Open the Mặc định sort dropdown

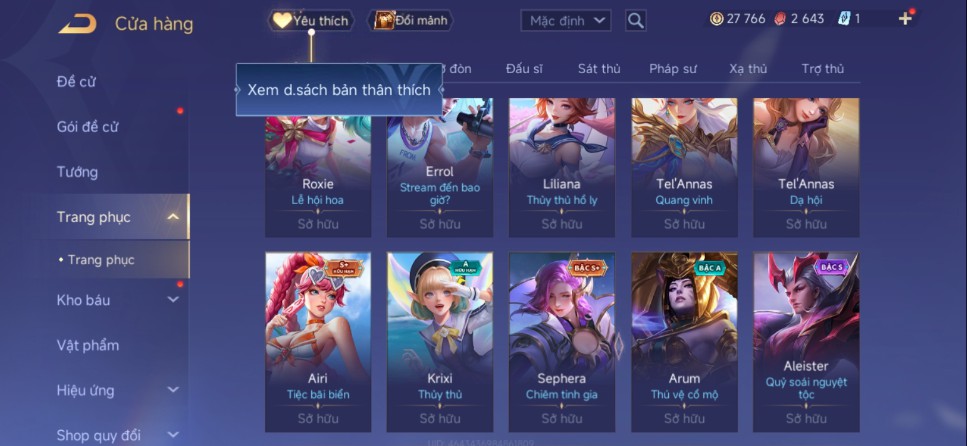click(566, 21)
